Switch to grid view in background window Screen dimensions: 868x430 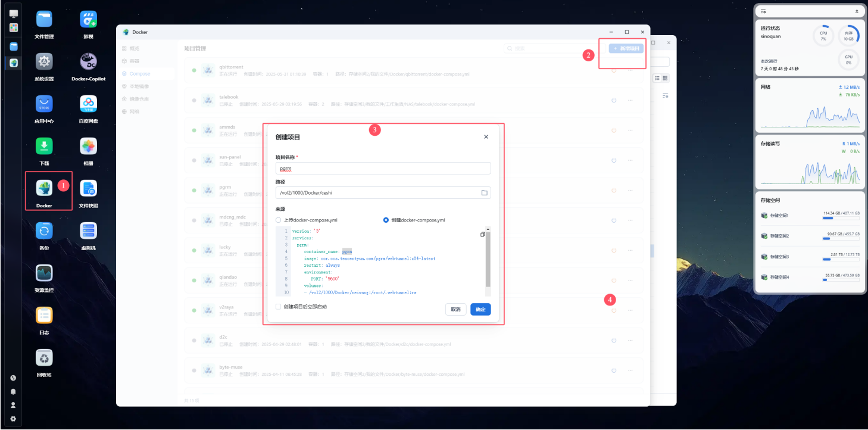pos(665,78)
